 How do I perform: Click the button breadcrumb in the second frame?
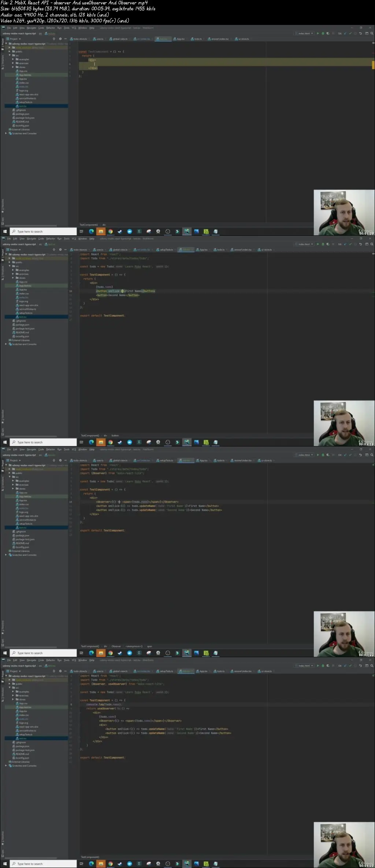[x=115, y=435]
